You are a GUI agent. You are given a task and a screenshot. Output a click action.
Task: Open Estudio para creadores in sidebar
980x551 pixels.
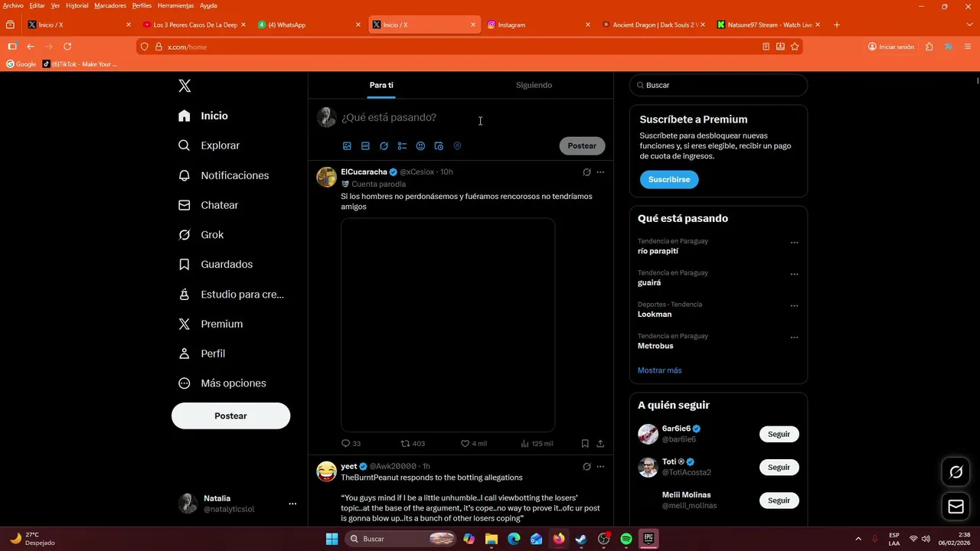coord(230,294)
